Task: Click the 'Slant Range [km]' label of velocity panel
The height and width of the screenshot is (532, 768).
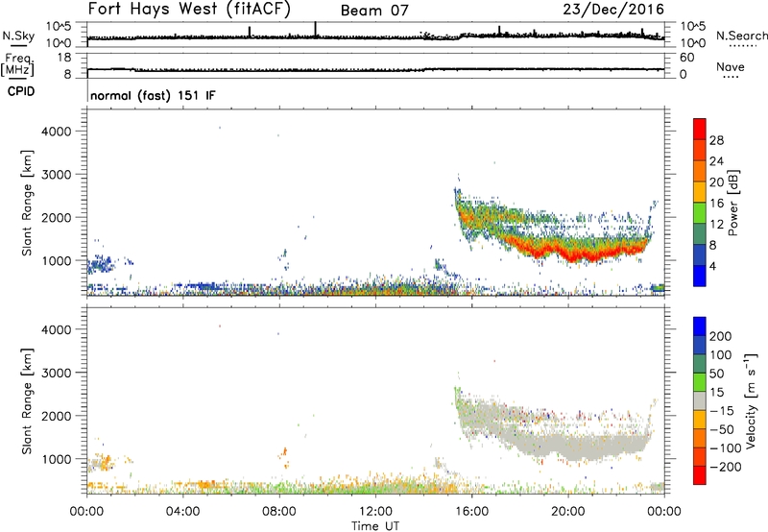Action: pyautogui.click(x=27, y=401)
